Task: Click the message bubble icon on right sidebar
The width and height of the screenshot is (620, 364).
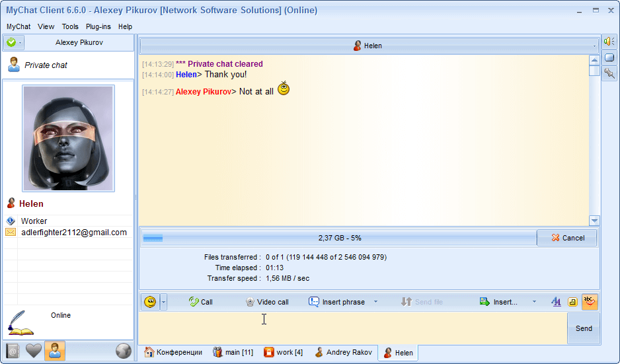Action: (609, 57)
